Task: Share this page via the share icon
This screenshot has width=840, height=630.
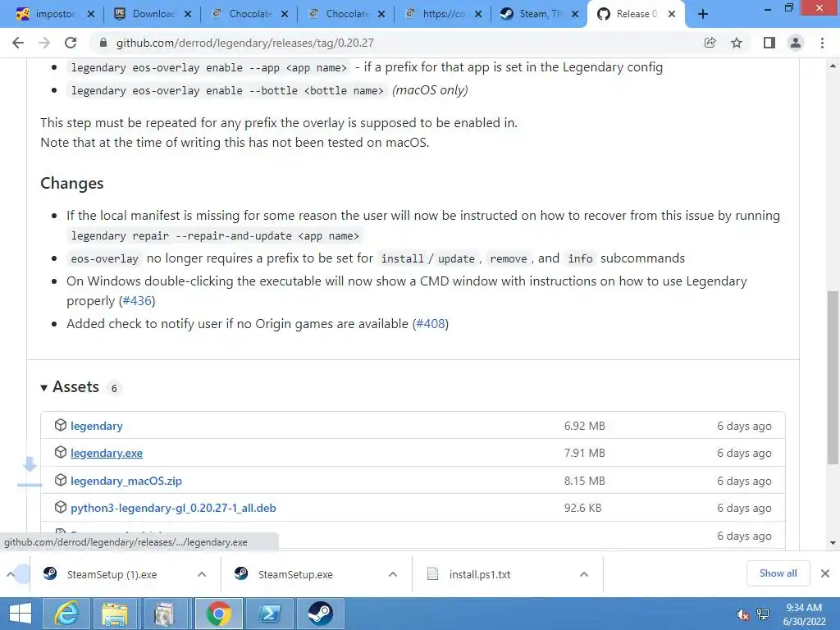Action: coord(710,43)
